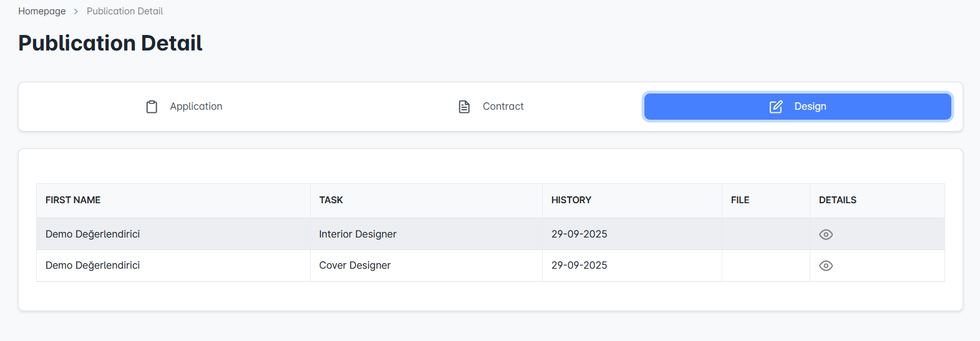Click the FIRST NAME column header
This screenshot has height=341, width=980.
(73, 200)
